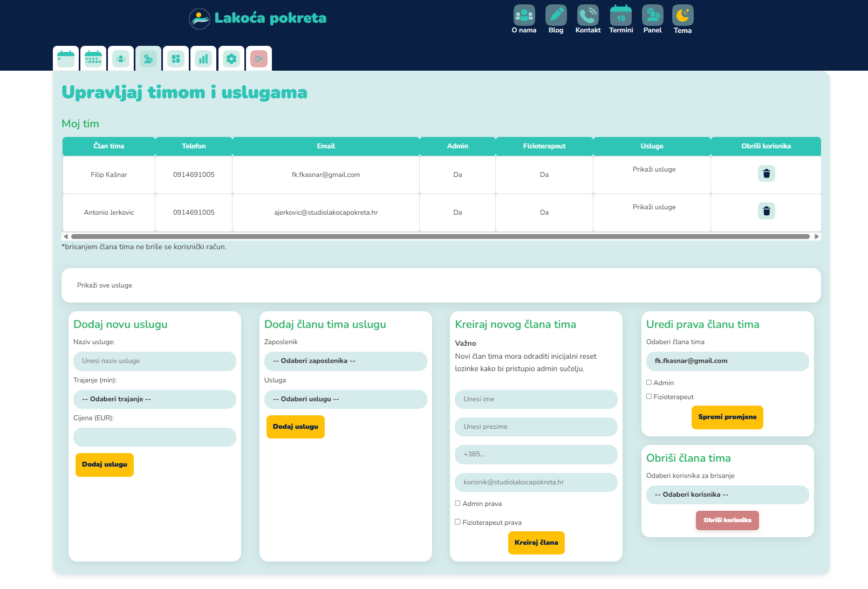Open the Odaberi korisnika dropdown
The width and height of the screenshot is (868, 589).
727,495
